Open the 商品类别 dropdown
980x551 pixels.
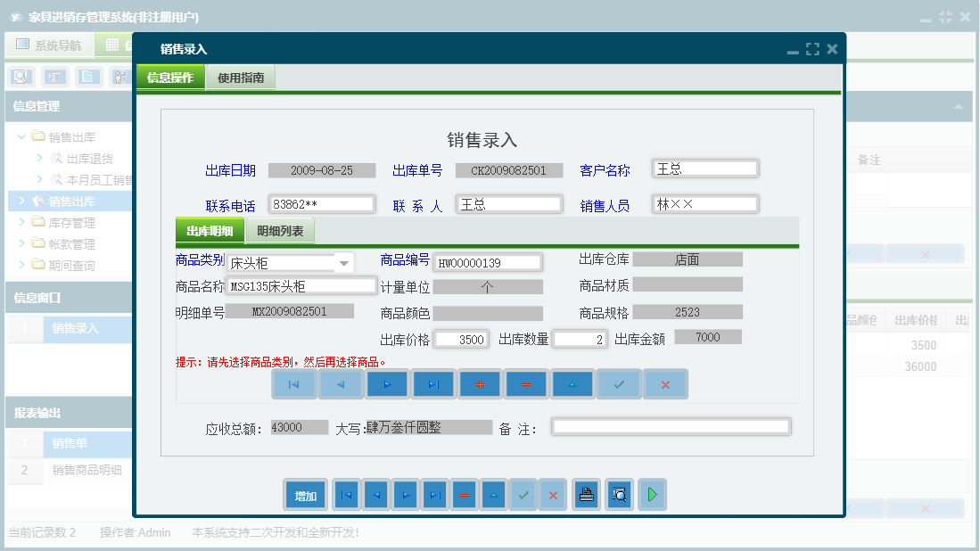(342, 263)
